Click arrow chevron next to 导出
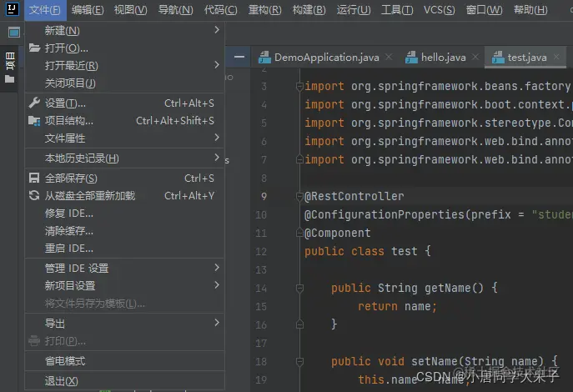The width and height of the screenshot is (573, 392). 217,322
